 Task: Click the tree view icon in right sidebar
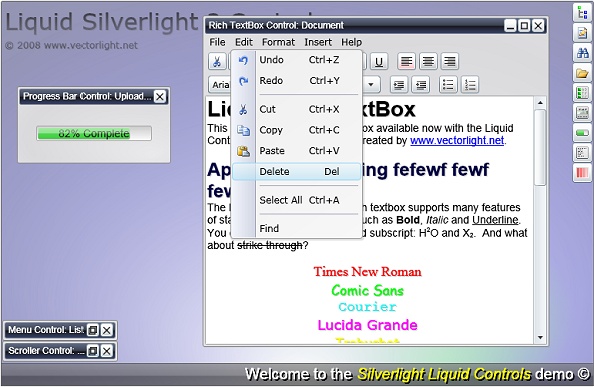tap(582, 13)
